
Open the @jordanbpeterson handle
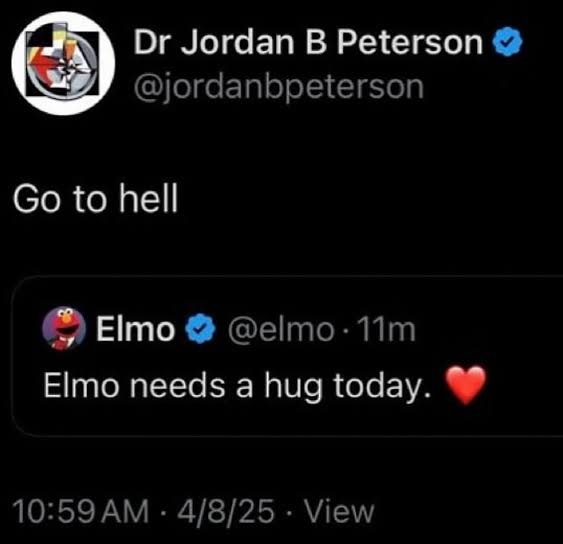click(x=279, y=87)
